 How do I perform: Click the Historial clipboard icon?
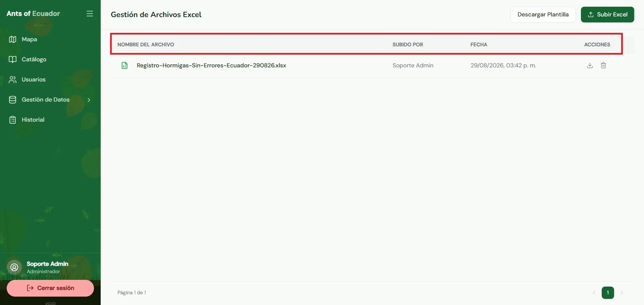pos(13,120)
